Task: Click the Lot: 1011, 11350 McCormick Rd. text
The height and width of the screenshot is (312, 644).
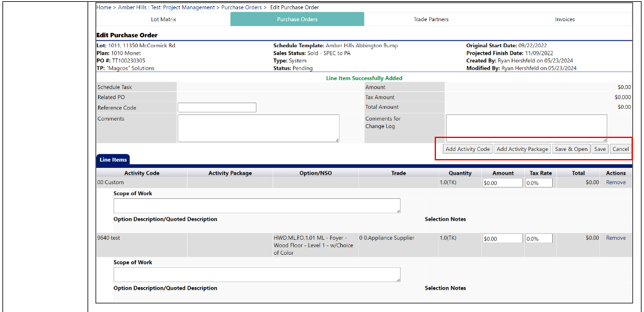Action: coord(137,45)
